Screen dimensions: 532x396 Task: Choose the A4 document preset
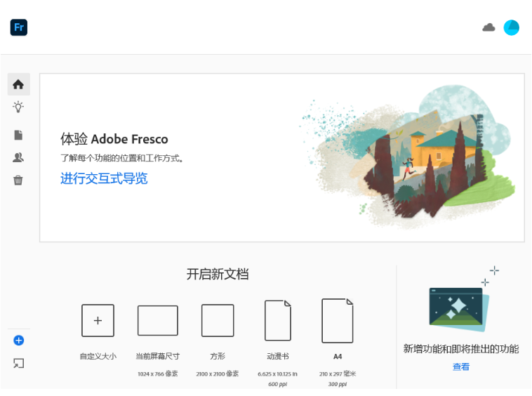click(338, 321)
